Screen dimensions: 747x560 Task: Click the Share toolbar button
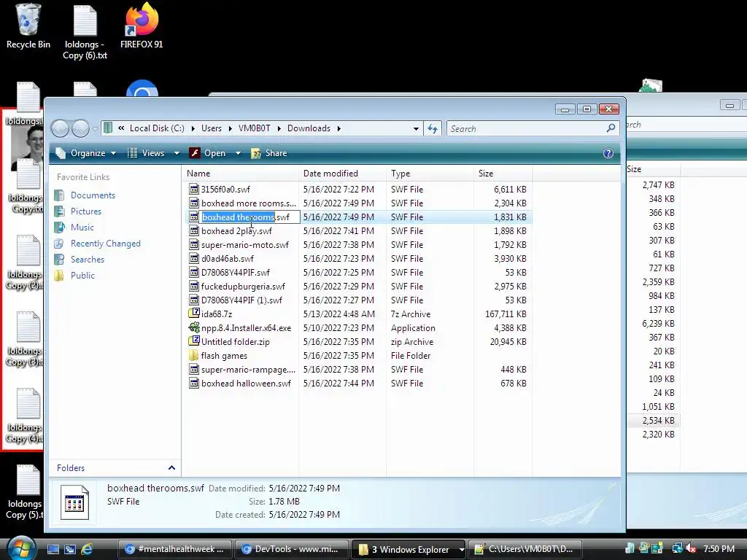coord(269,153)
